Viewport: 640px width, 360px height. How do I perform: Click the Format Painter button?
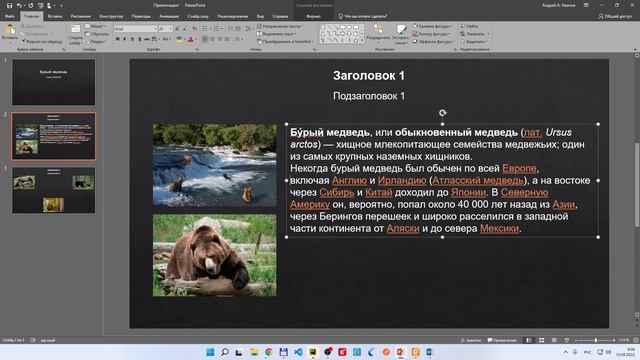(x=42, y=42)
